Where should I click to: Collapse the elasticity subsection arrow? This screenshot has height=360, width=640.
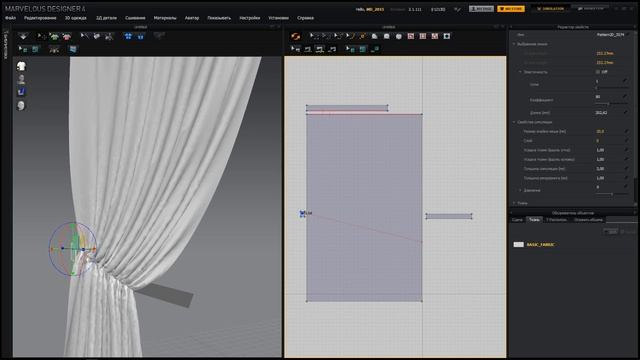pos(520,72)
